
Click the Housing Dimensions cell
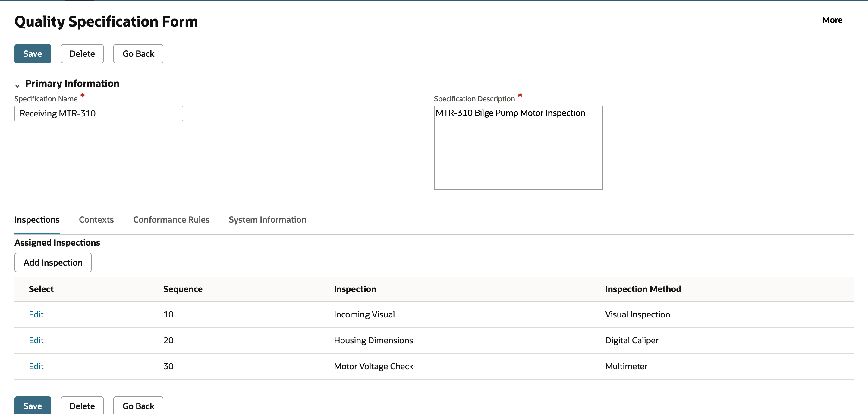point(373,340)
